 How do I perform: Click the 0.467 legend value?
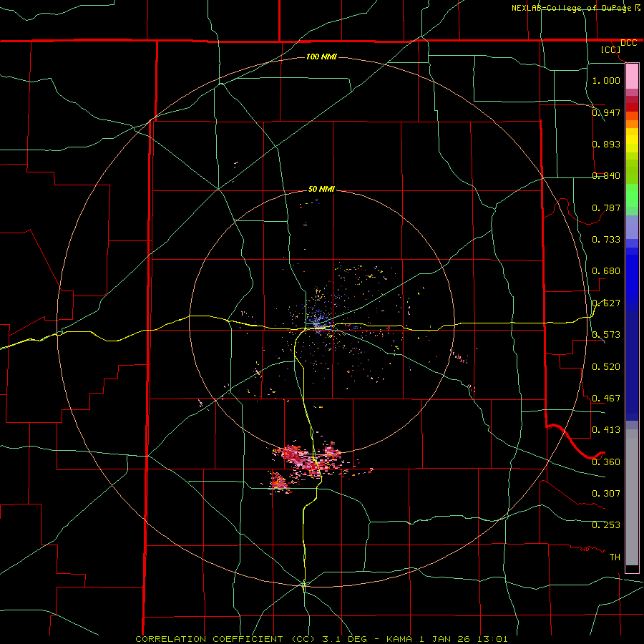click(x=606, y=399)
